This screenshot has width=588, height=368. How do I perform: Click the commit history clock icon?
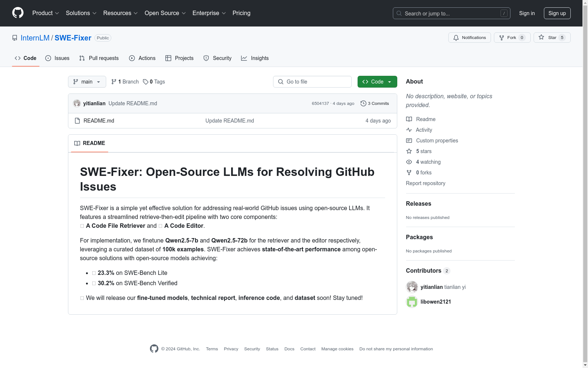(363, 103)
